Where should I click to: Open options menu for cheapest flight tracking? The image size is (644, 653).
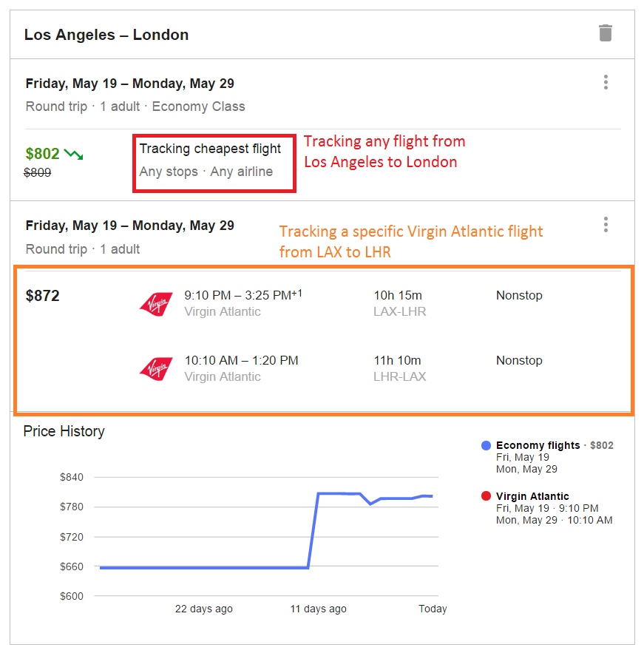pyautogui.click(x=606, y=82)
